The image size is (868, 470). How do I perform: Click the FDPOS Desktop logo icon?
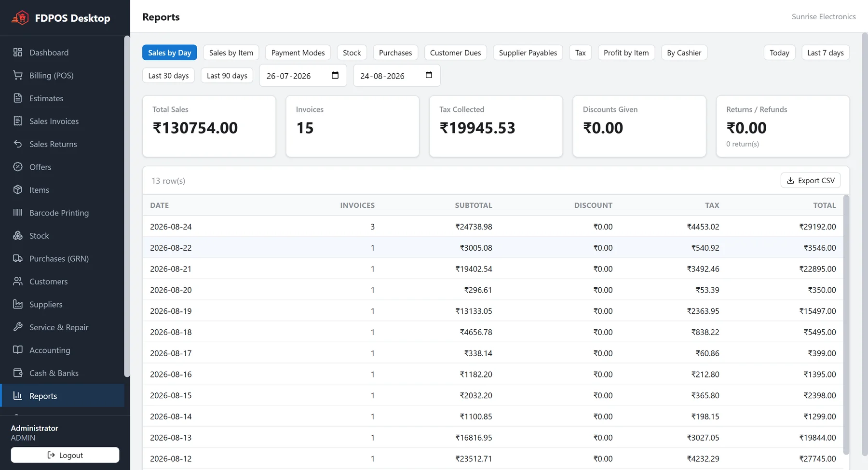(x=20, y=18)
